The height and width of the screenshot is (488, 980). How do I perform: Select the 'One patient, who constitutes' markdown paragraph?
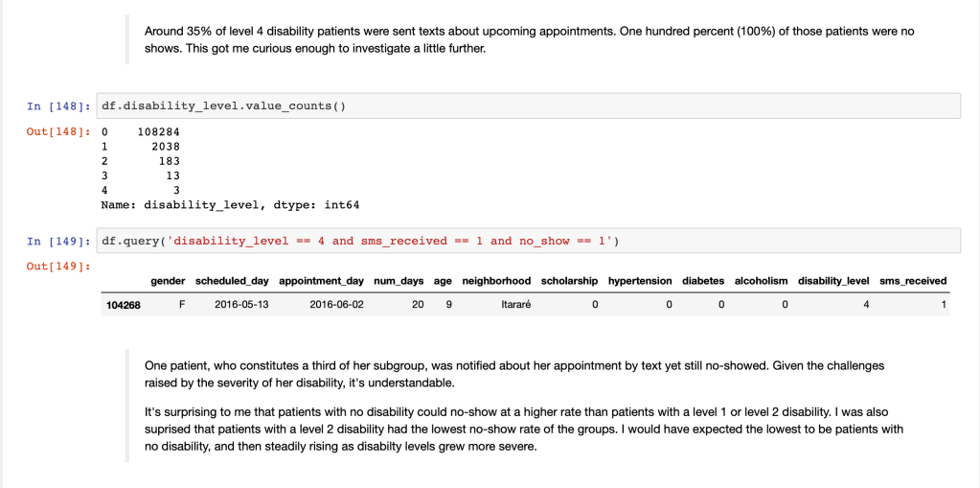(x=514, y=374)
